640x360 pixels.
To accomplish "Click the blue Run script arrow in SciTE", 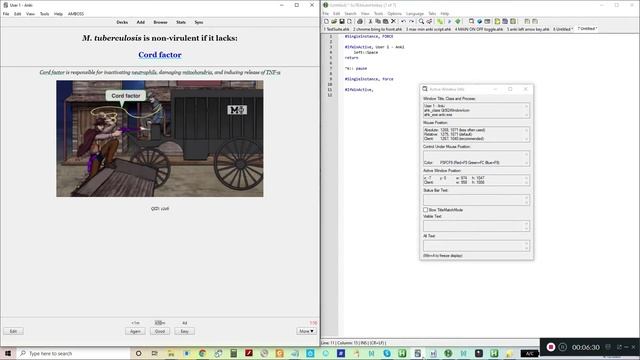I will pyautogui.click(x=449, y=21).
